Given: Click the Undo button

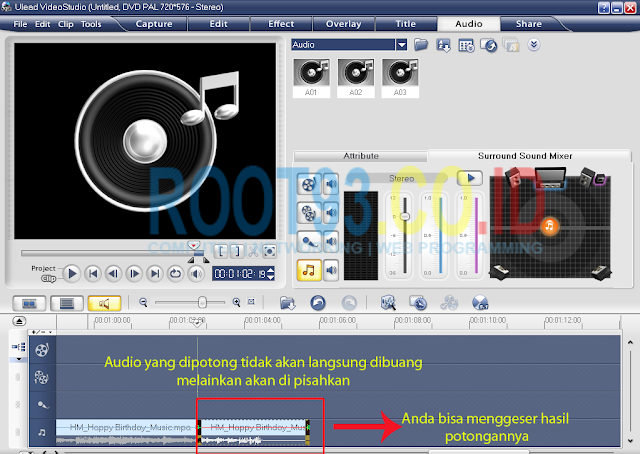Looking at the screenshot, I should click(x=318, y=303).
